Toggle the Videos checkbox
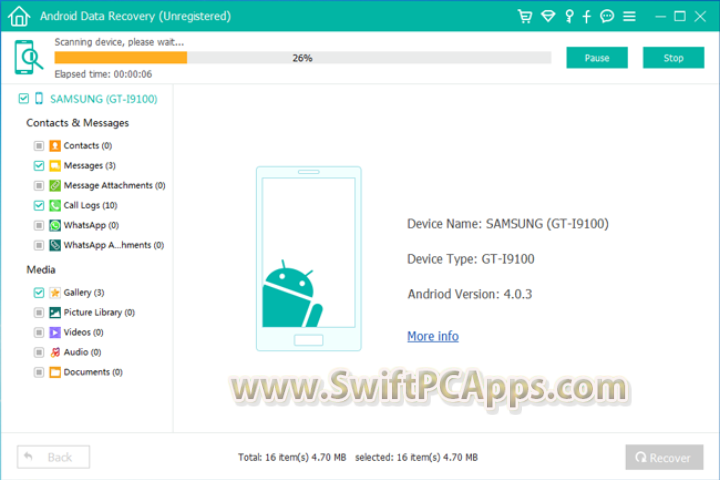This screenshot has width=720, height=480. 39,332
